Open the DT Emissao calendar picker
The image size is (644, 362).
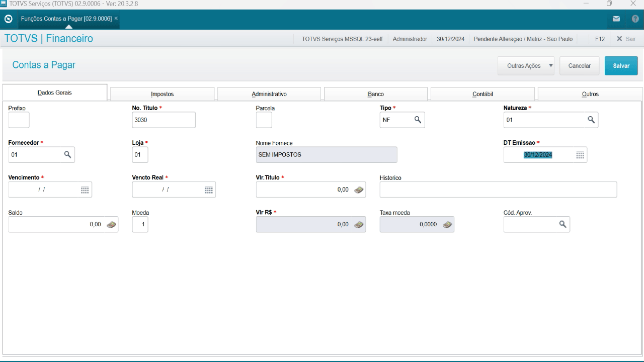coord(580,155)
